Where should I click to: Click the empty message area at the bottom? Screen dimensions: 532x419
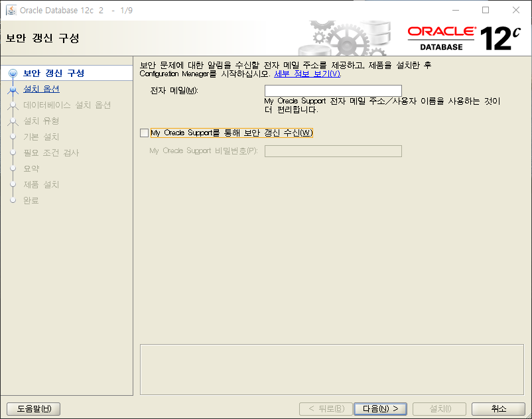(x=332, y=370)
